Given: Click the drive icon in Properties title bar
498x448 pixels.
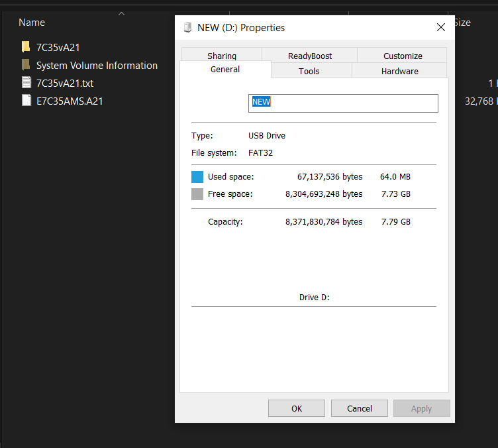Looking at the screenshot, I should (x=187, y=27).
